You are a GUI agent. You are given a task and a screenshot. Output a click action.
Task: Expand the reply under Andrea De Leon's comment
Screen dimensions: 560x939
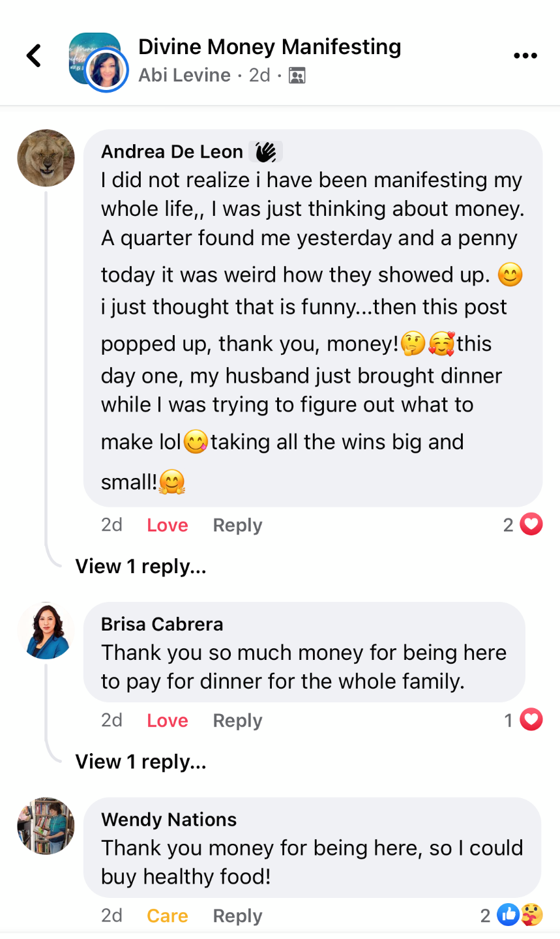pos(141,566)
